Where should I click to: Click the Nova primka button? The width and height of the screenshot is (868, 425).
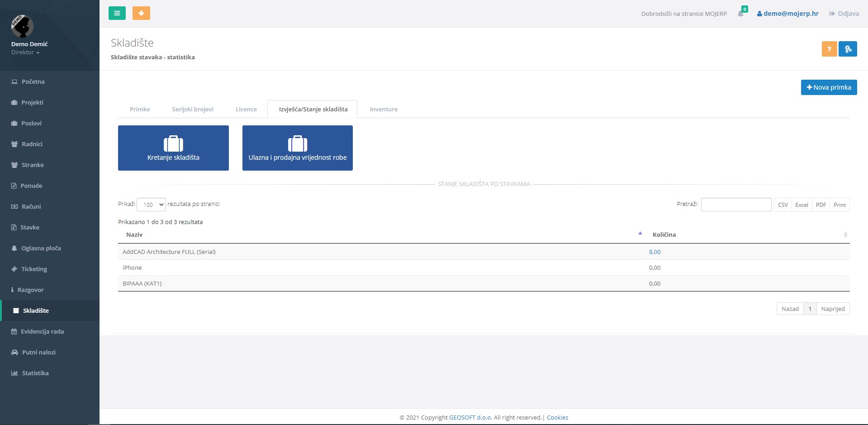click(829, 87)
